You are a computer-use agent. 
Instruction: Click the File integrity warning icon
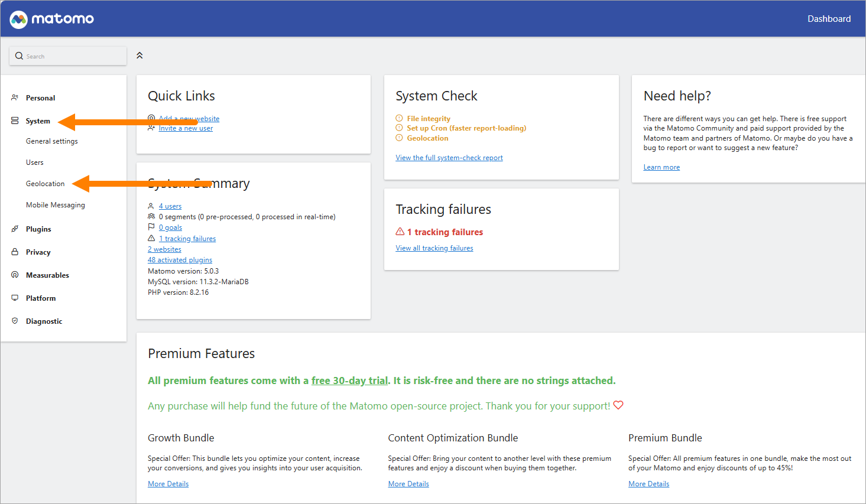399,118
